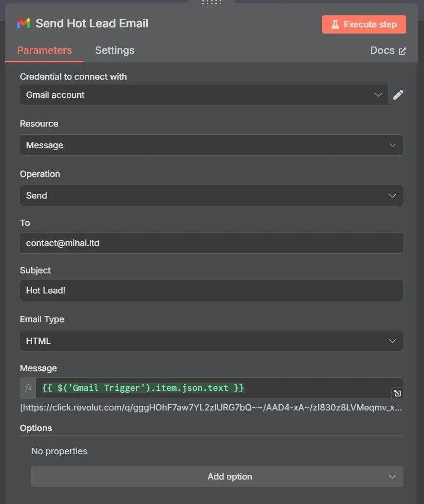Open the Gmail account credential dropdown
This screenshot has height=504, width=424.
[204, 95]
